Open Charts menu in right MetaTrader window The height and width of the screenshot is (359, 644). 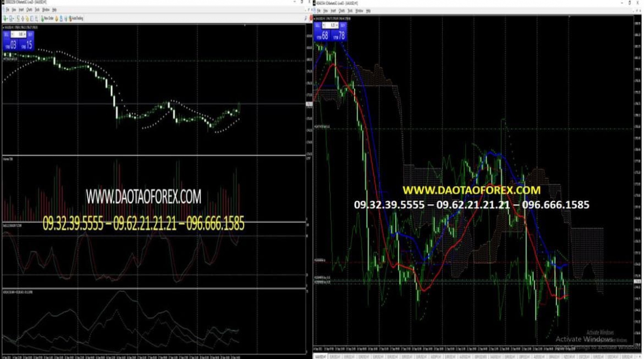click(x=342, y=11)
